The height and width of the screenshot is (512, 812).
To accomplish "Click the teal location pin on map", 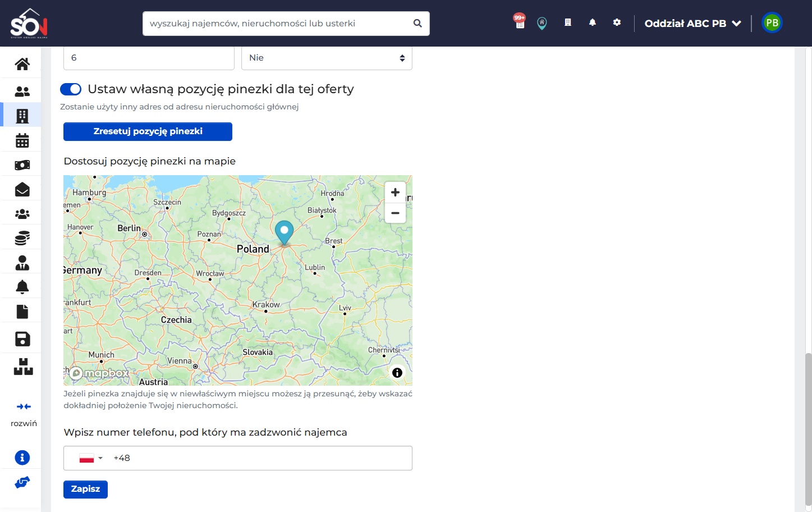I will (x=284, y=232).
